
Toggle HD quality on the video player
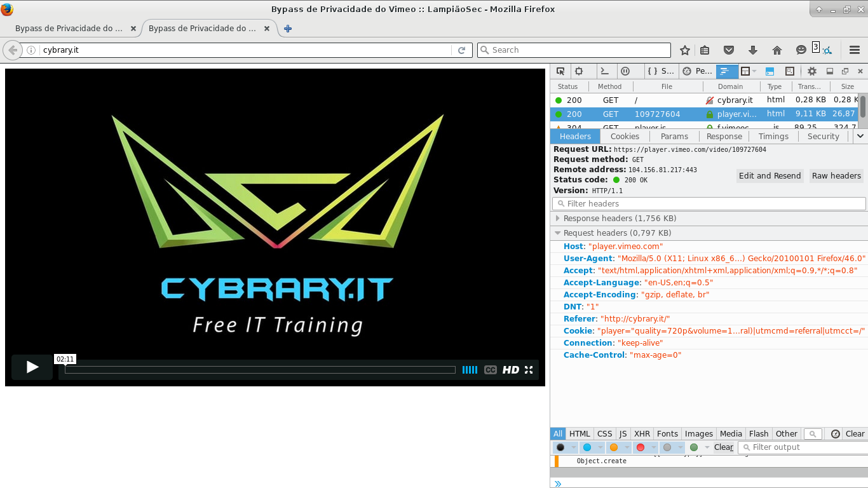(511, 370)
